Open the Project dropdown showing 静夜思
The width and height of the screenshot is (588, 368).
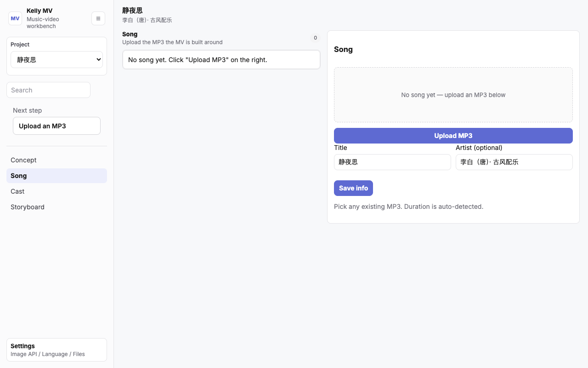(x=57, y=60)
